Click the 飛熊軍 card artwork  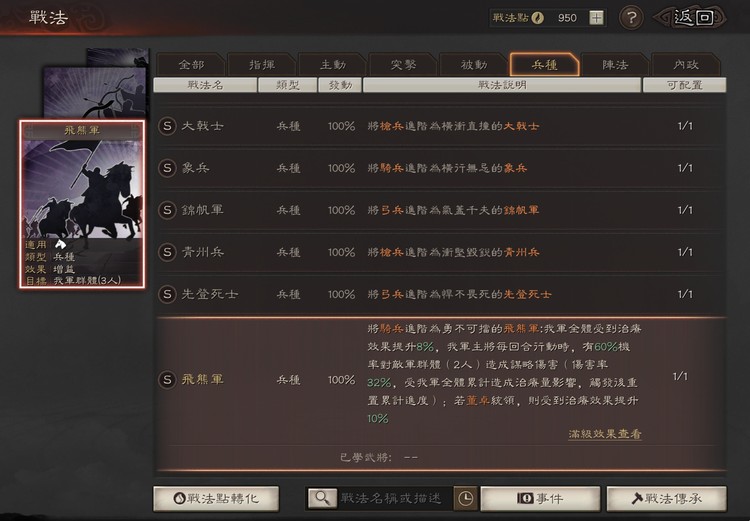coord(82,189)
